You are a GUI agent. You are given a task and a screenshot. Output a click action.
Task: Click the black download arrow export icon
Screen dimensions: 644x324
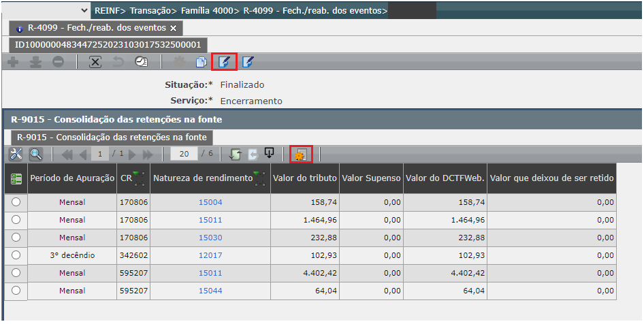[x=270, y=154]
